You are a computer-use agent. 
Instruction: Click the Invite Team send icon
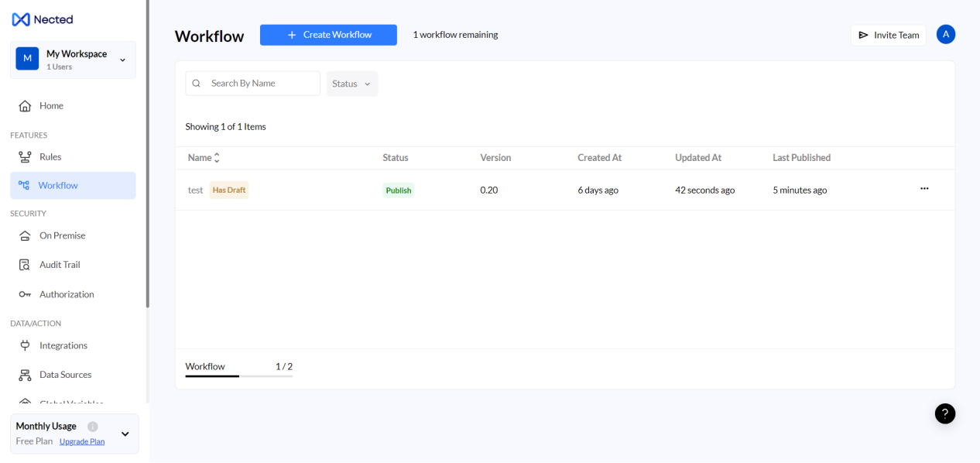(x=864, y=35)
